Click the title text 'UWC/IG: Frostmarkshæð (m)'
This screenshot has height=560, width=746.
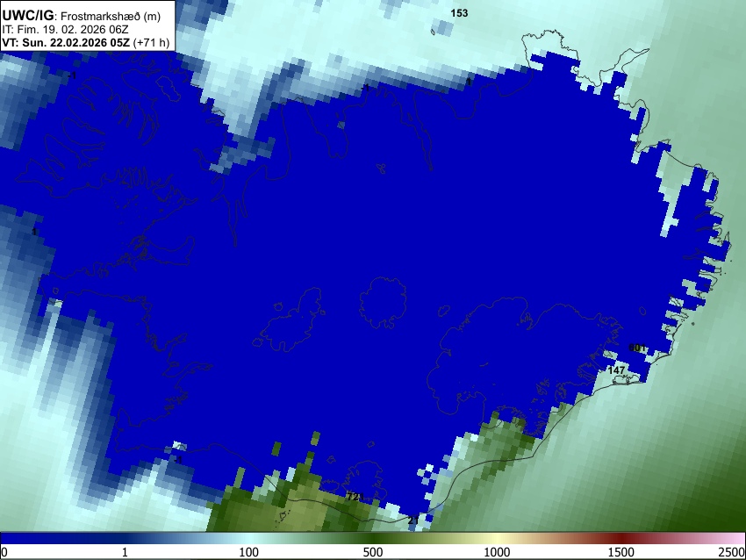coord(82,16)
